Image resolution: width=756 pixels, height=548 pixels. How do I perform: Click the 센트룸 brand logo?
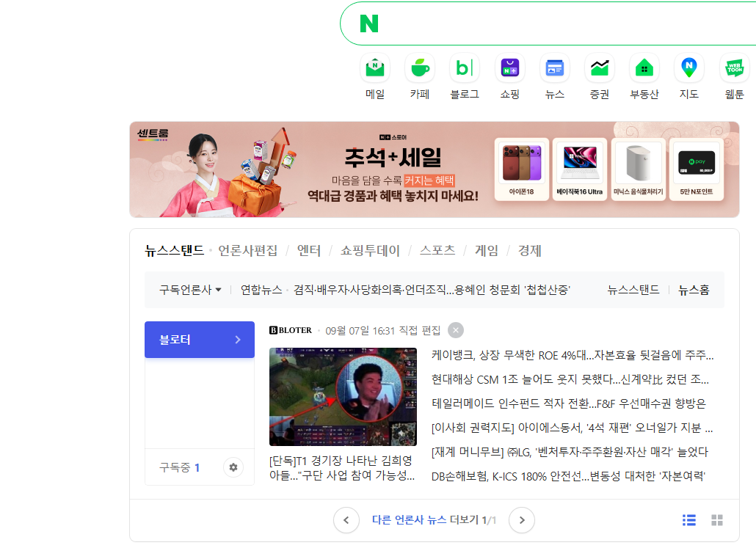coord(153,134)
